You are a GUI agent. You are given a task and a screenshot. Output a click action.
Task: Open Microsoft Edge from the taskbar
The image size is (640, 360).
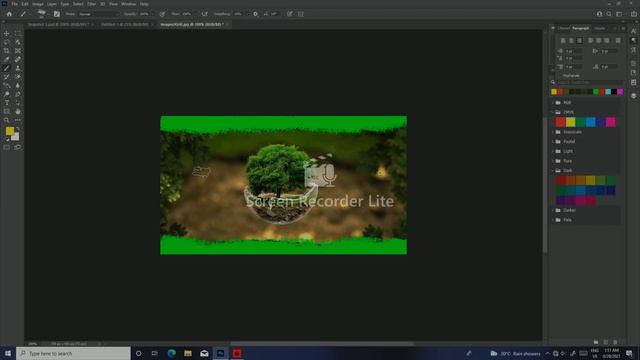(x=171, y=353)
